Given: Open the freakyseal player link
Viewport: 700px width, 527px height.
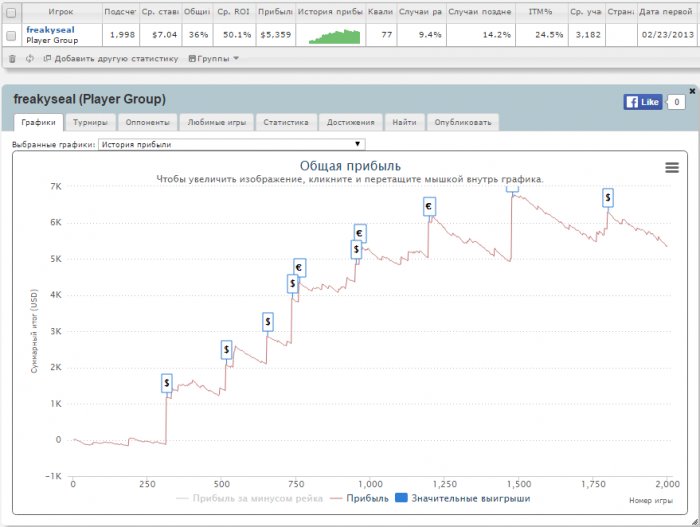Looking at the screenshot, I should point(50,30).
